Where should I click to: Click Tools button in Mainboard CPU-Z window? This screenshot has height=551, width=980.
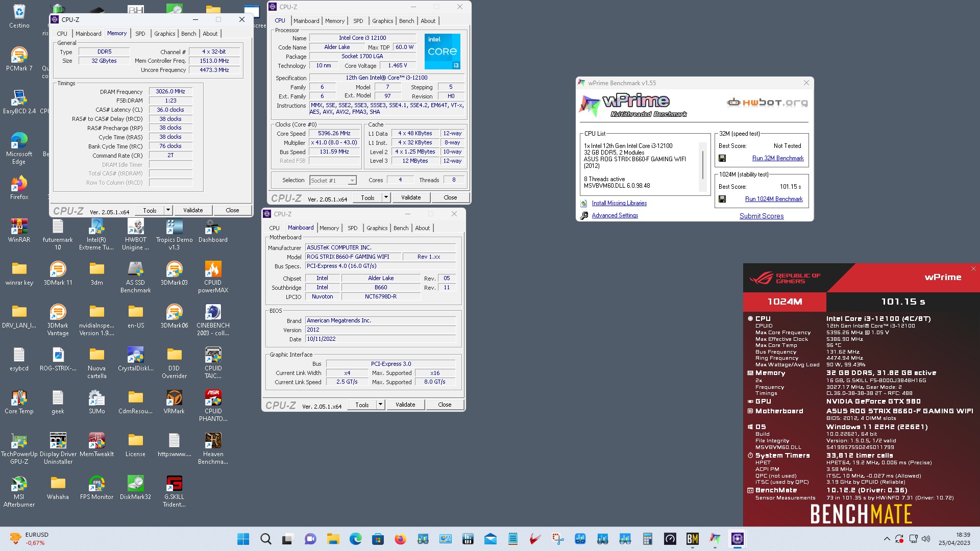click(362, 405)
